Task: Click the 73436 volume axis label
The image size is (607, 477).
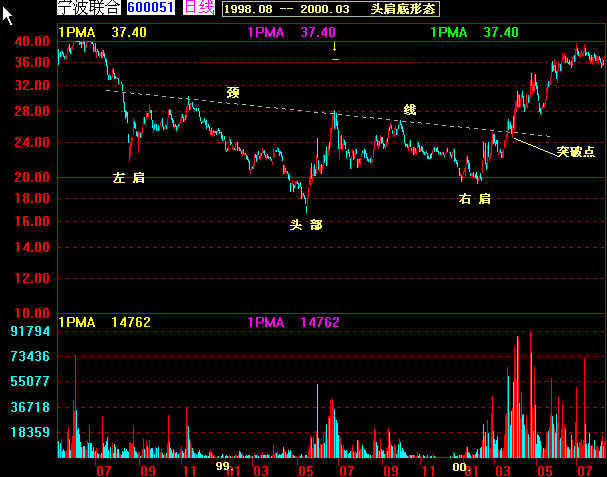Action: pyautogui.click(x=30, y=356)
